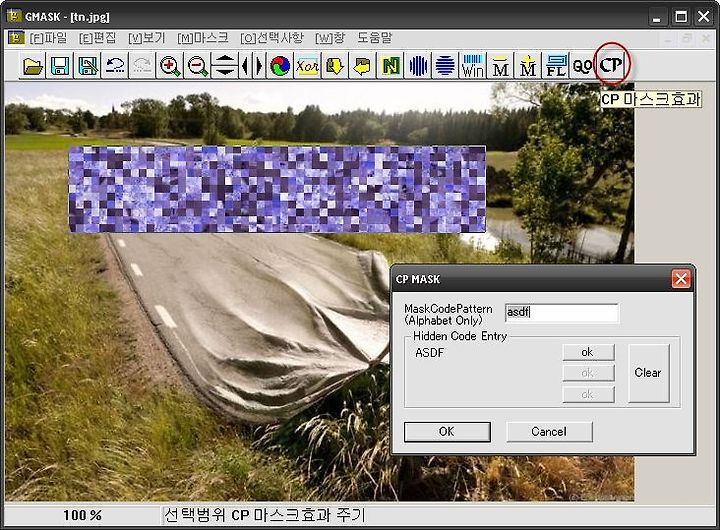Screen dimensions: 720x530
Task: Click the Win mask icon
Action: (473, 66)
